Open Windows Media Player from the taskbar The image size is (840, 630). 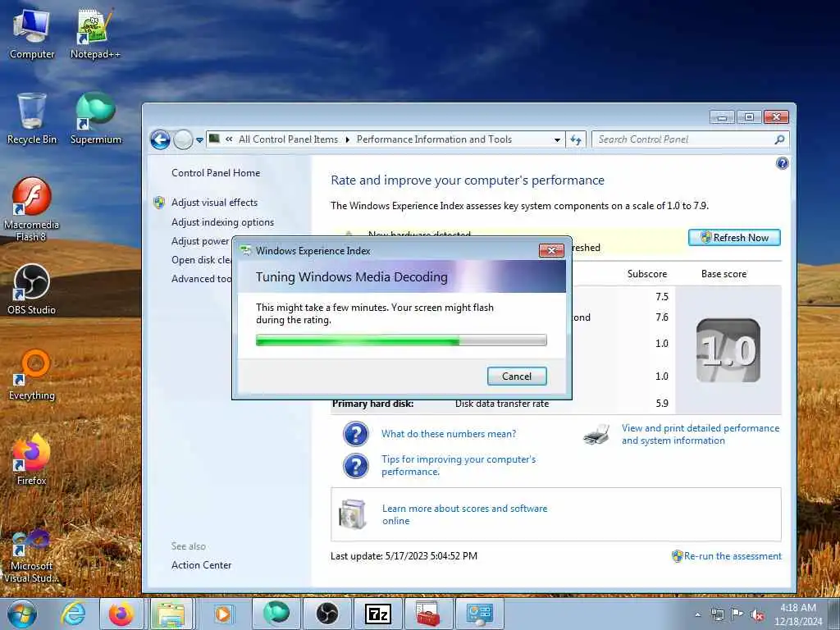[223, 614]
